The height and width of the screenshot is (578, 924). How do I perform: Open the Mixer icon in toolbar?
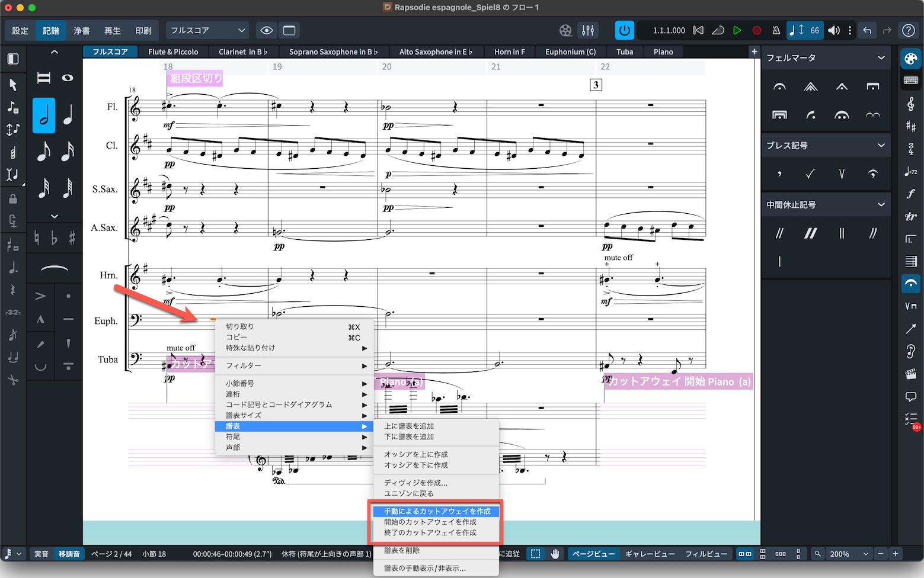(x=588, y=30)
